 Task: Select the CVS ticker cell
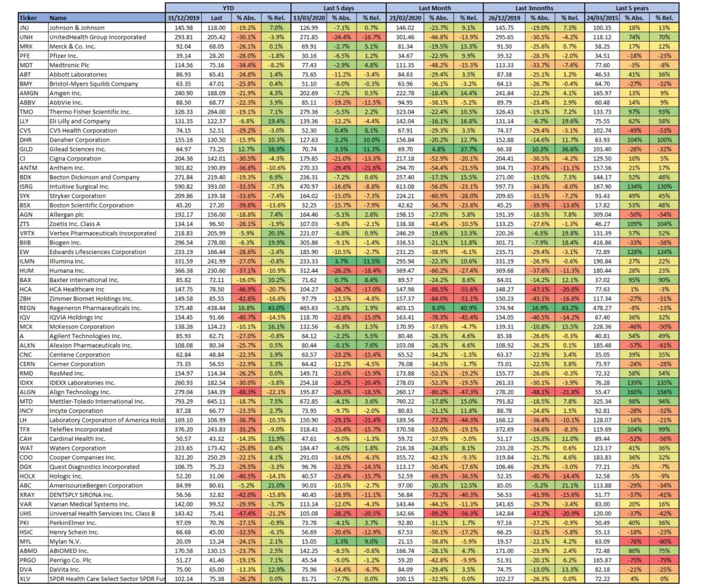[x=33, y=131]
